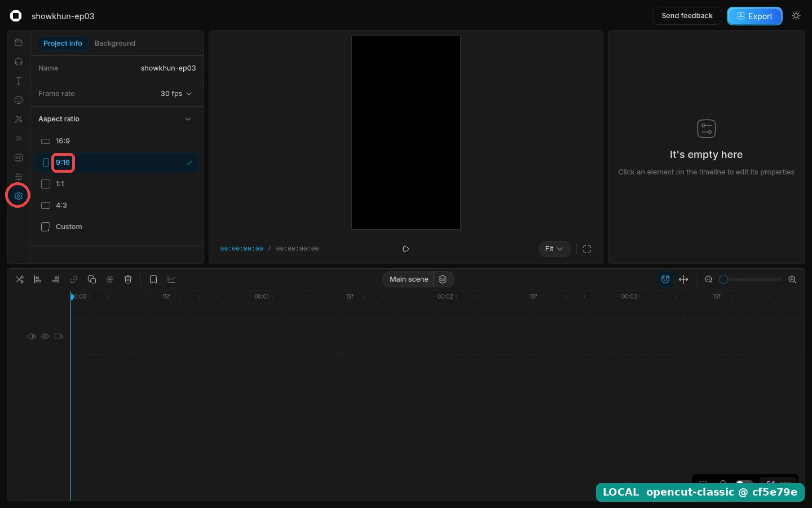Open the sounds panel with the headphones icon

click(19, 62)
